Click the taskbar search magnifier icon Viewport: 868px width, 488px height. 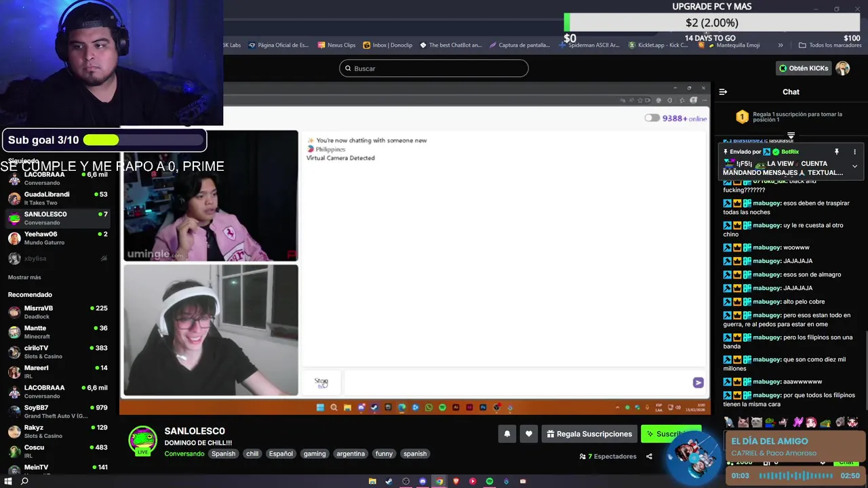(x=24, y=481)
